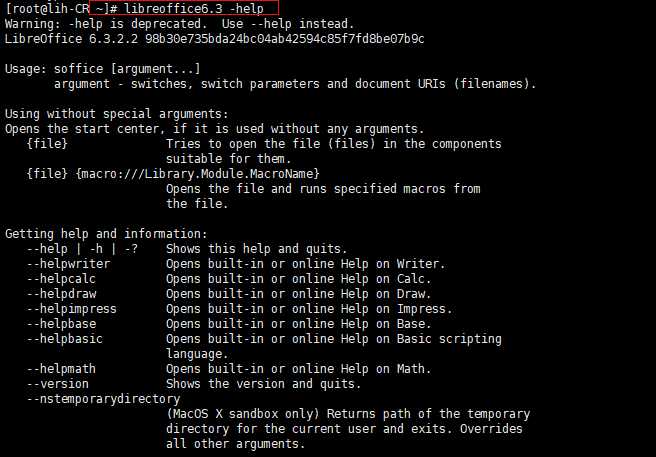This screenshot has height=457, width=656.
Task: Click the 'all other arguments.' line
Action: (x=236, y=444)
